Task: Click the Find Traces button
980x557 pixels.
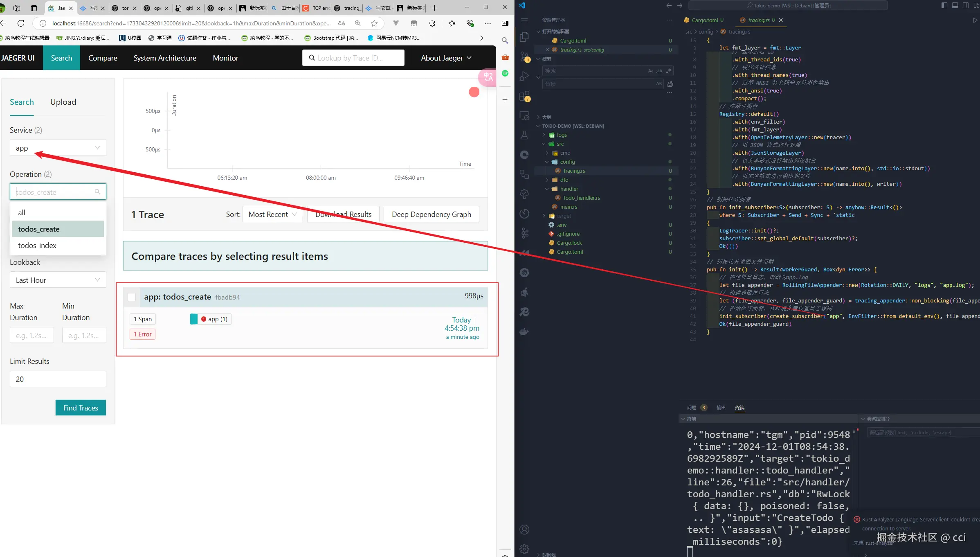Action: click(x=81, y=408)
